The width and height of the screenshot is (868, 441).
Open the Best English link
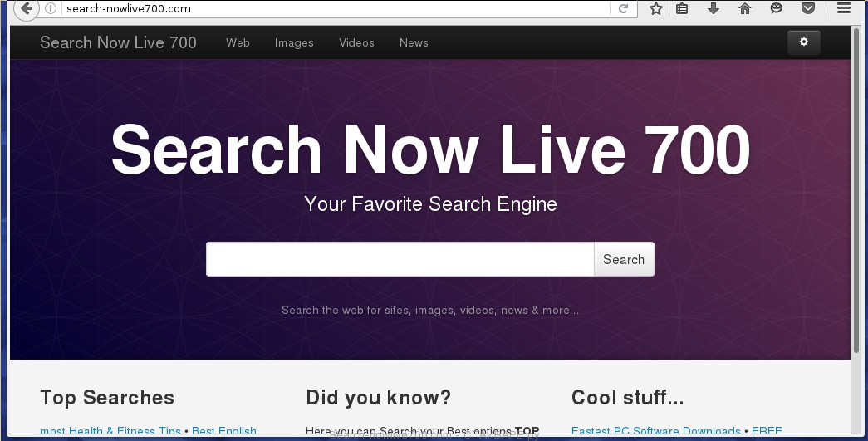tap(224, 430)
